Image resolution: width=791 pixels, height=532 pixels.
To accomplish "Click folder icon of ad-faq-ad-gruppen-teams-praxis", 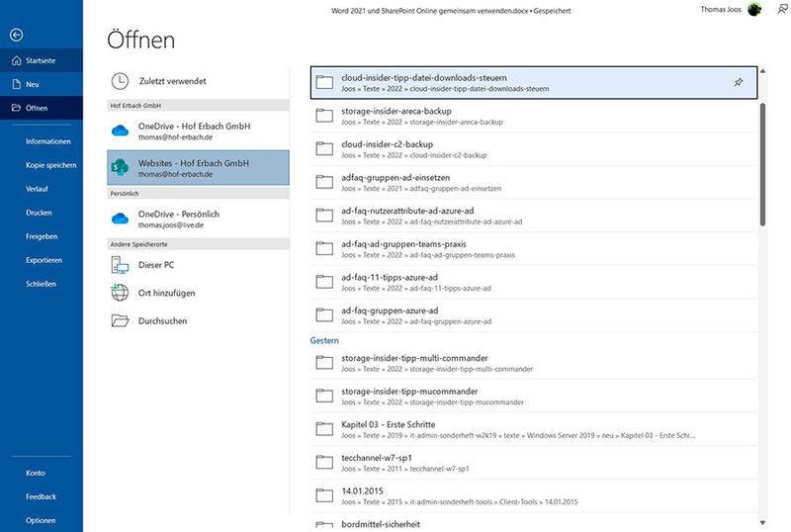I will [x=324, y=249].
